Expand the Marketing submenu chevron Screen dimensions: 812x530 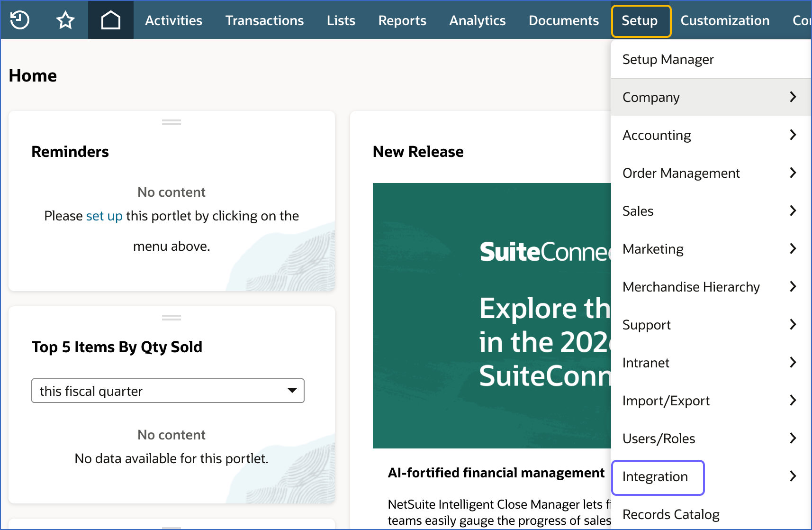793,248
